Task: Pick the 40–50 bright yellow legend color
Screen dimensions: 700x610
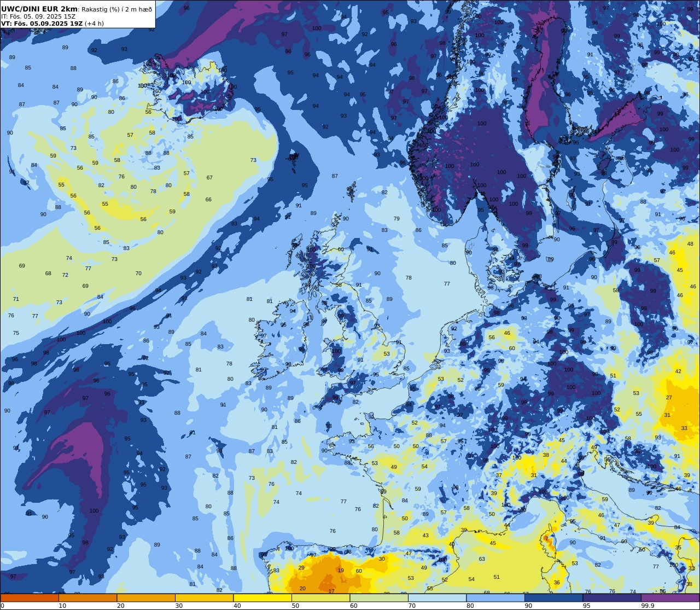Action: [262, 597]
